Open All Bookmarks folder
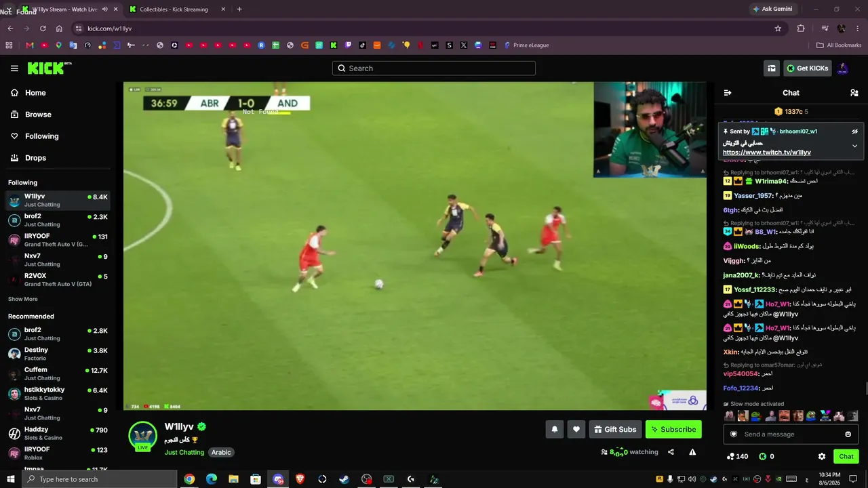 click(x=839, y=45)
